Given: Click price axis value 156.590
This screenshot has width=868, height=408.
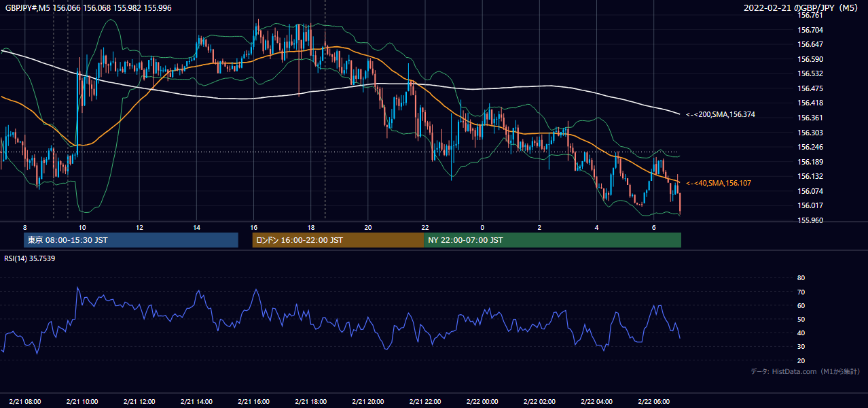Looking at the screenshot, I should click(810, 59).
